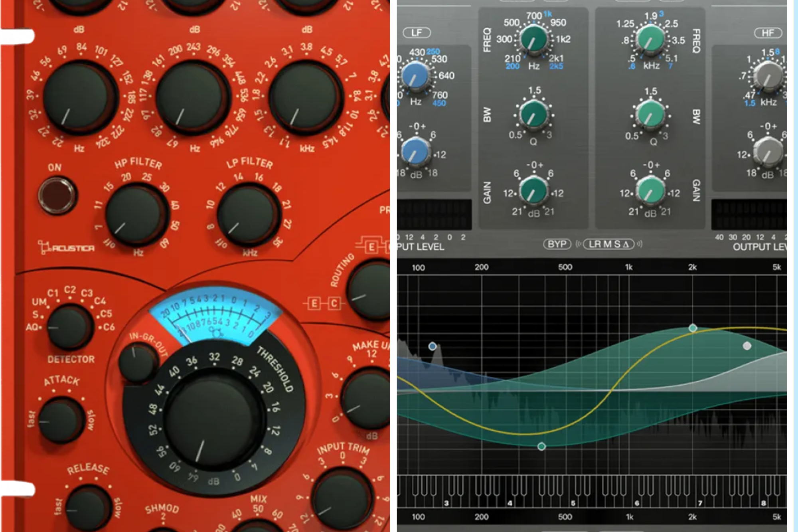The image size is (798, 532).
Task: Select the delta mode in channel selector
Action: (x=626, y=244)
